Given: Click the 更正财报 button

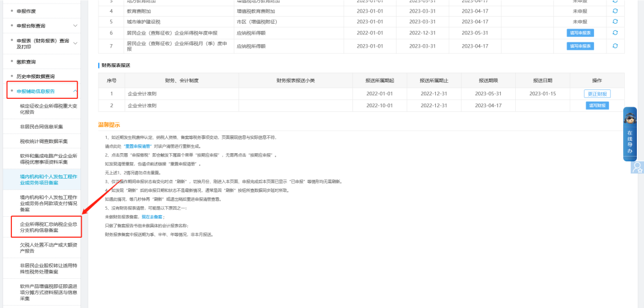Looking at the screenshot, I should tap(597, 94).
